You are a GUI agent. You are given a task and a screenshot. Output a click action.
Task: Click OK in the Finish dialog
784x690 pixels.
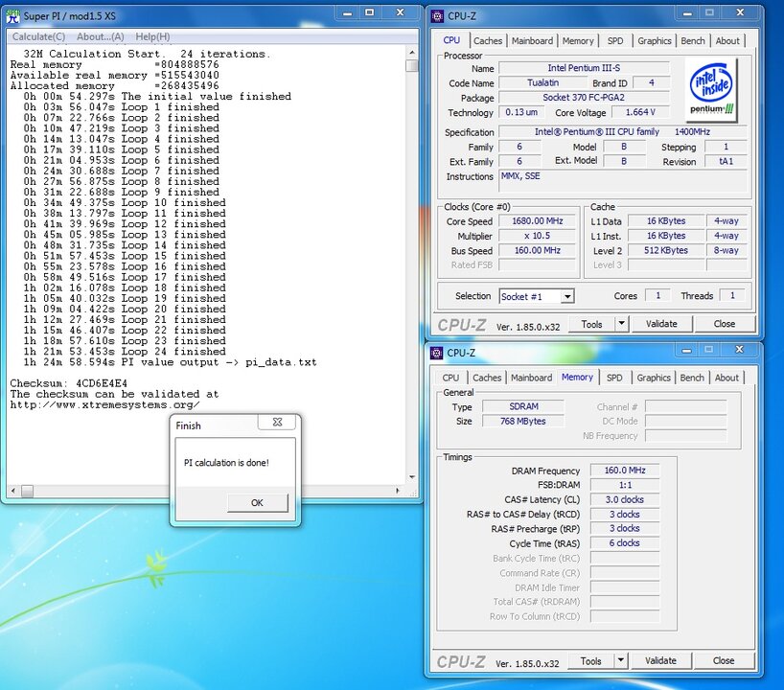tap(257, 503)
